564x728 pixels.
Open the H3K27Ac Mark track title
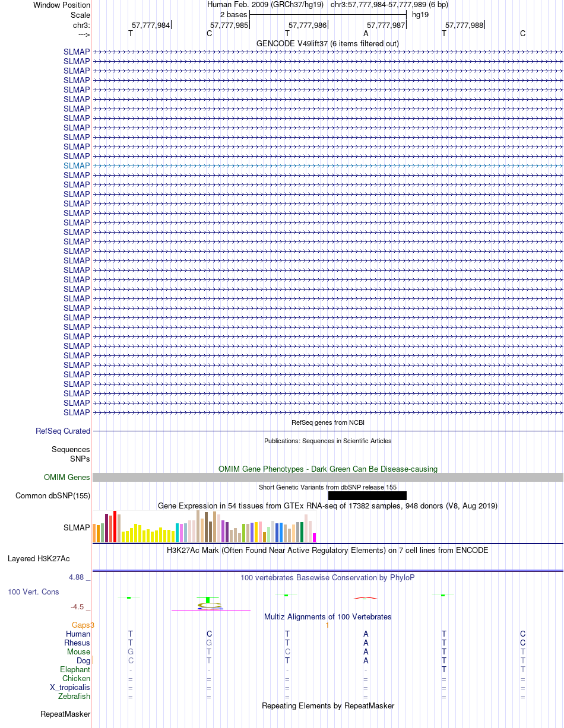coord(328,550)
